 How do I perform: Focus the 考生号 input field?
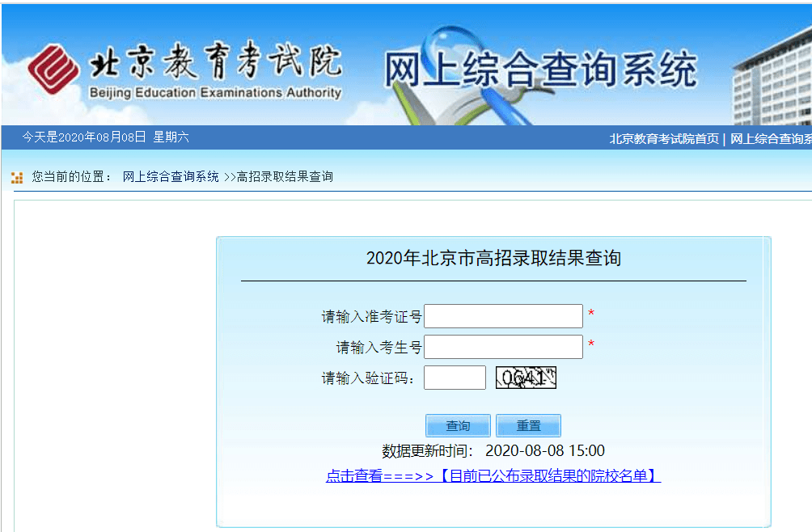coord(503,347)
